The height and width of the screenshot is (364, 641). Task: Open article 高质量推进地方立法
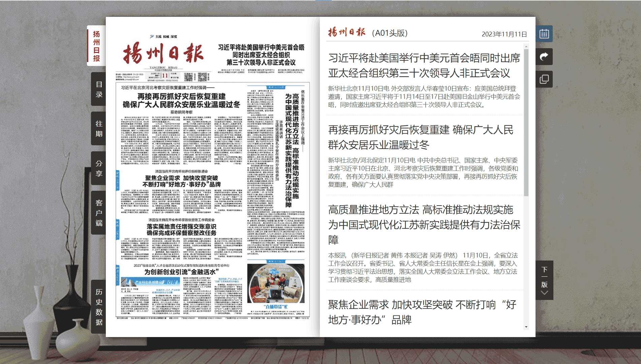pos(424,224)
